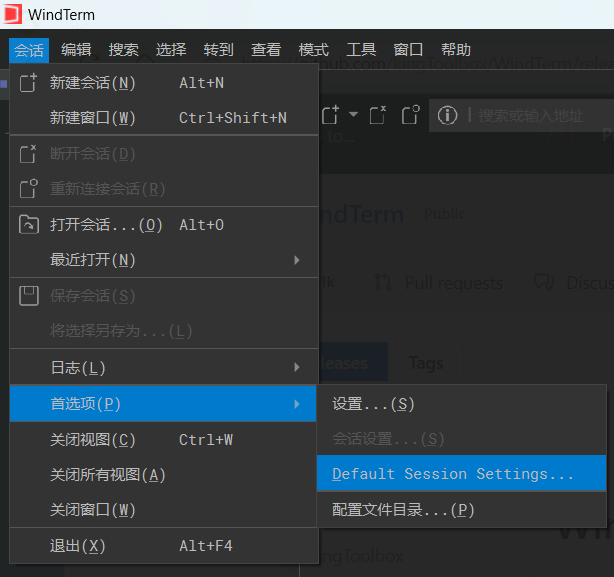Screen dimensions: 614x577
Task: Click the disconnect session toolbar icon
Action: point(377,115)
